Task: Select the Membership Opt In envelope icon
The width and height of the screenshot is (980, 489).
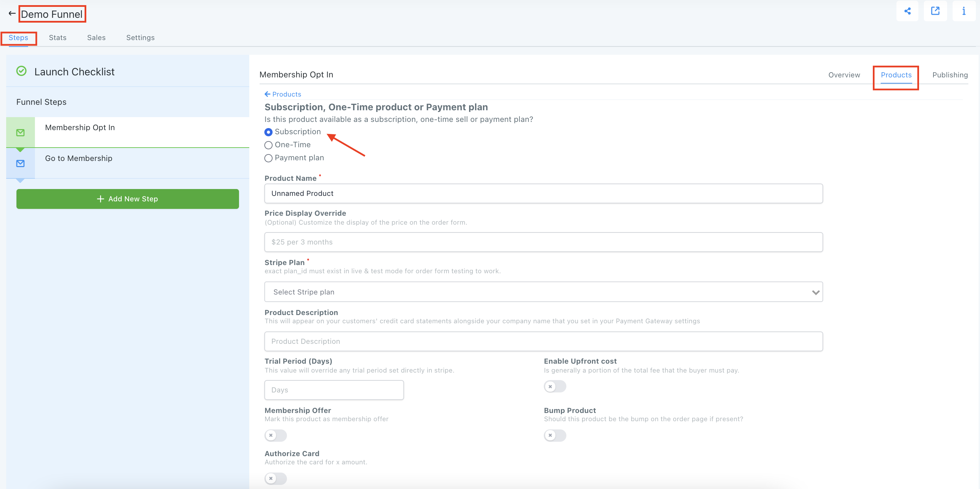Action: (x=21, y=133)
